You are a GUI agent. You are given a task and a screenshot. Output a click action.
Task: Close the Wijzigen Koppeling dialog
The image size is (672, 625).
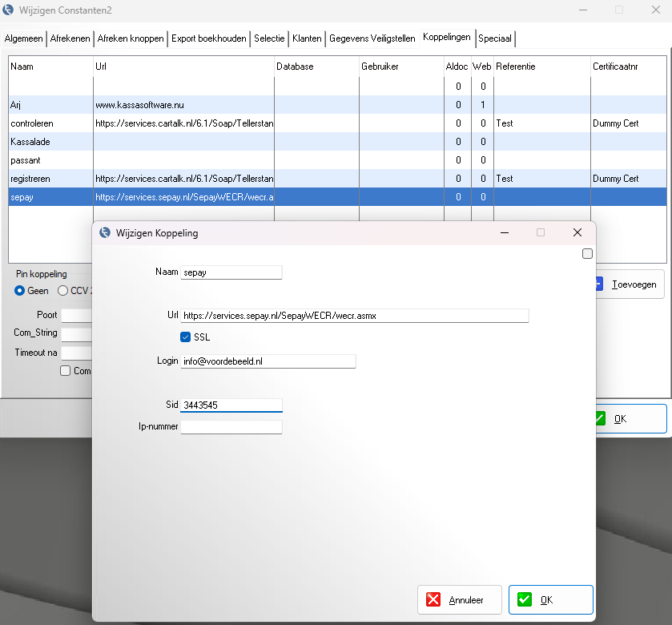pos(577,232)
